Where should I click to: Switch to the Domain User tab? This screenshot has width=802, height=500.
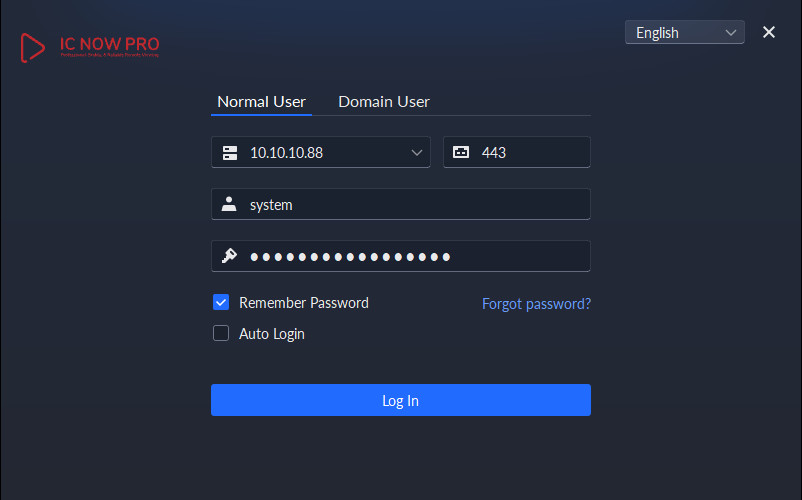click(x=384, y=101)
